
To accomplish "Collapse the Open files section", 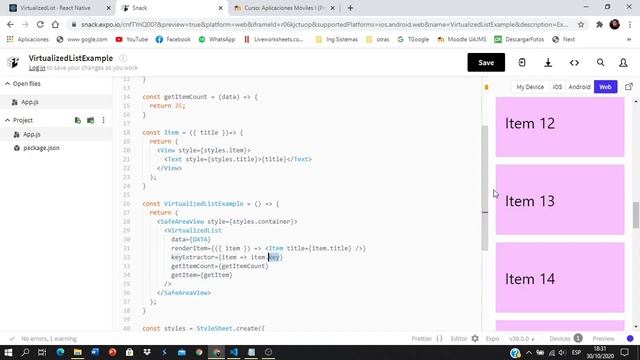I will point(22,84).
